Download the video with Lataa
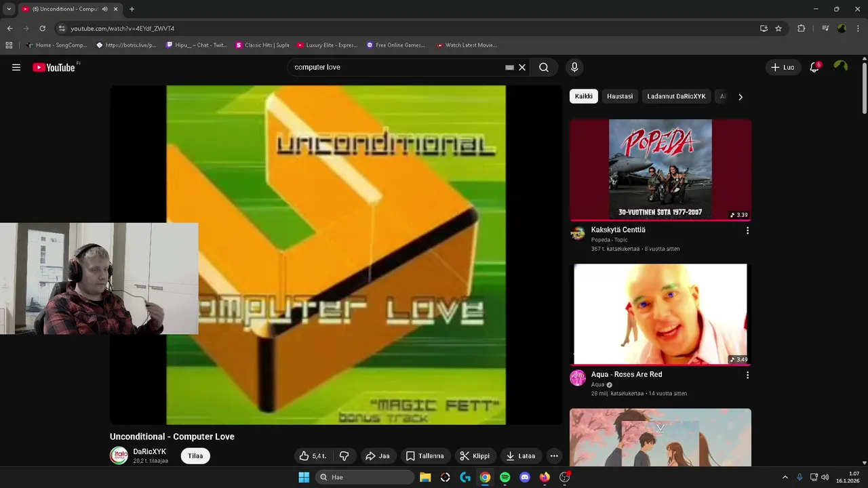The width and height of the screenshot is (868, 488). coord(521,456)
